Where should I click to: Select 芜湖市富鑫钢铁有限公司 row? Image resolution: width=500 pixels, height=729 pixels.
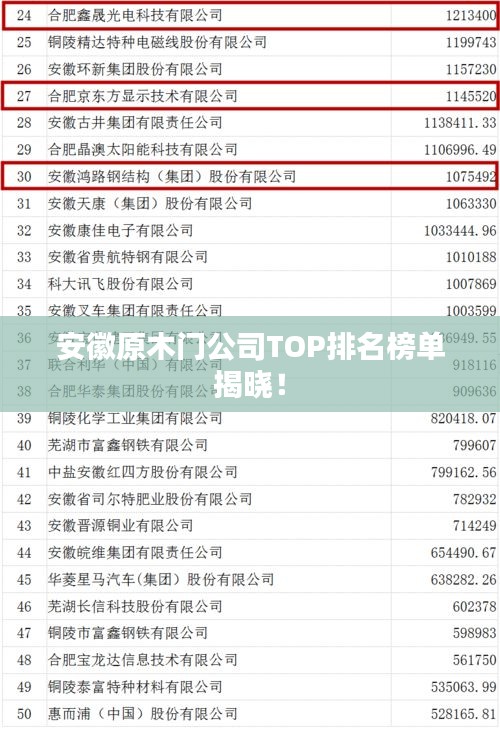pyautogui.click(x=250, y=445)
